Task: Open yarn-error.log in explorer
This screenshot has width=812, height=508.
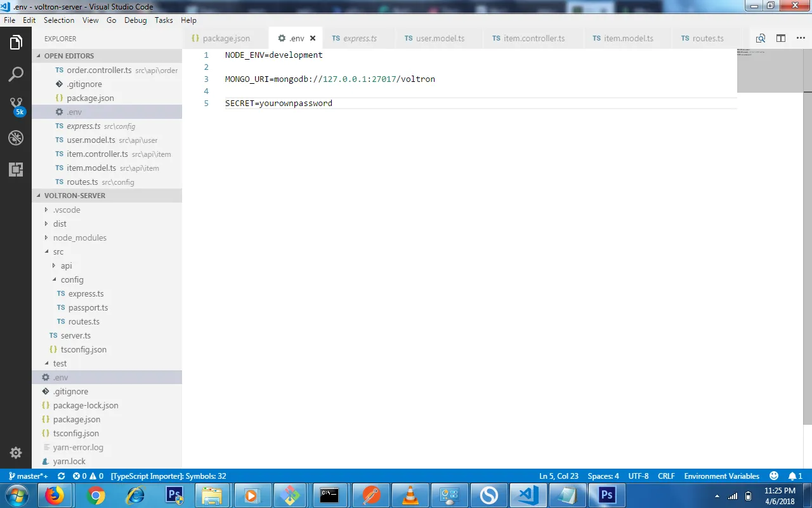Action: tap(78, 447)
